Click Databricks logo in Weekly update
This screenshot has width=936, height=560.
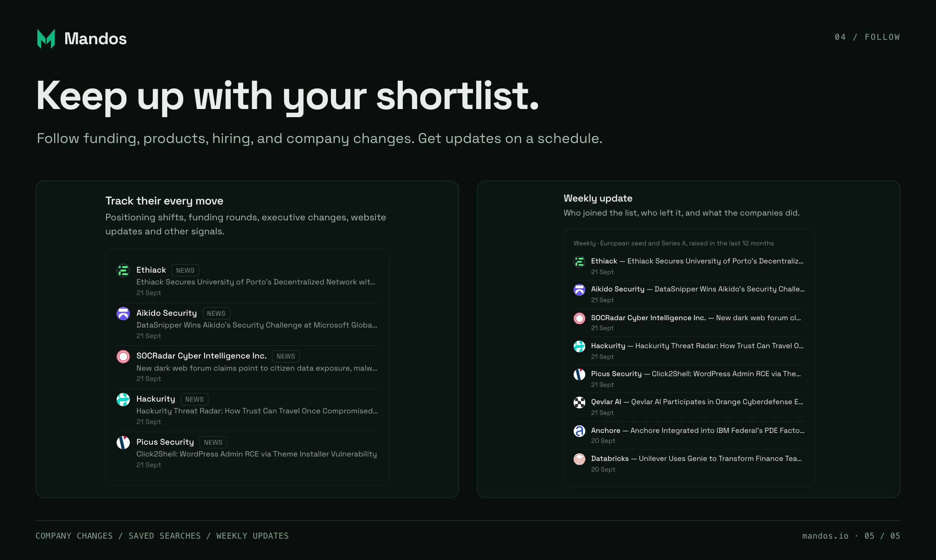(x=579, y=459)
